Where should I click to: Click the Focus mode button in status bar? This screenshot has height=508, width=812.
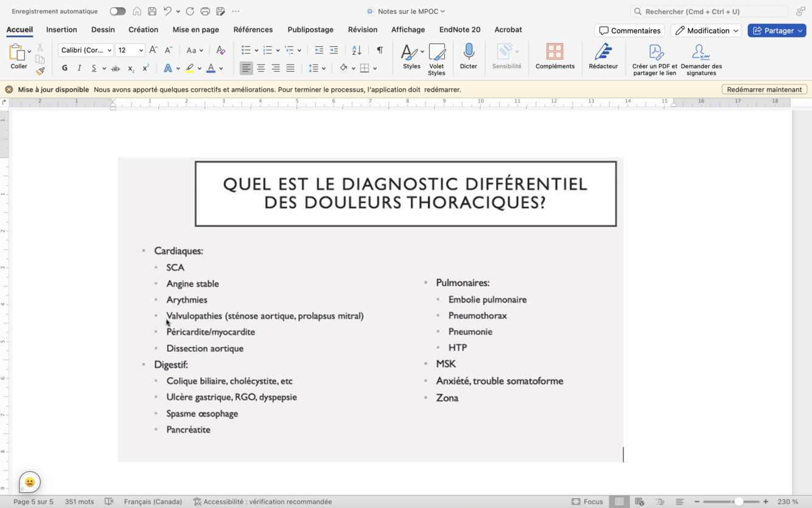coord(587,502)
